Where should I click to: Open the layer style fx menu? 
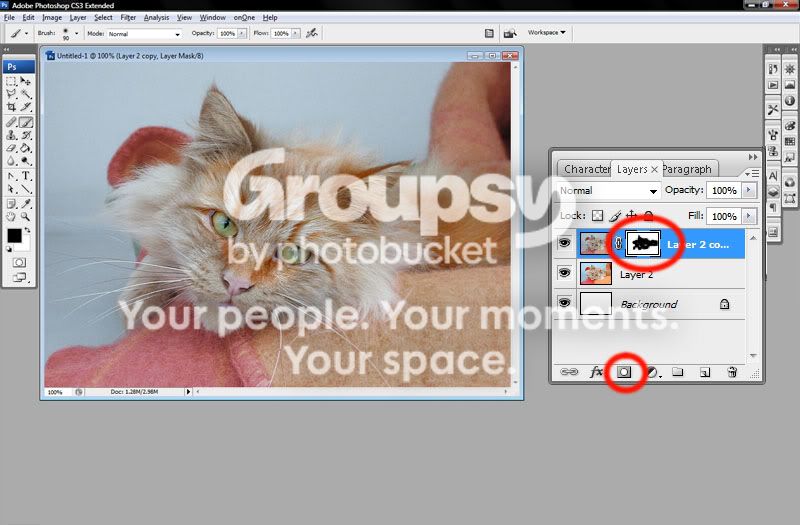[596, 372]
